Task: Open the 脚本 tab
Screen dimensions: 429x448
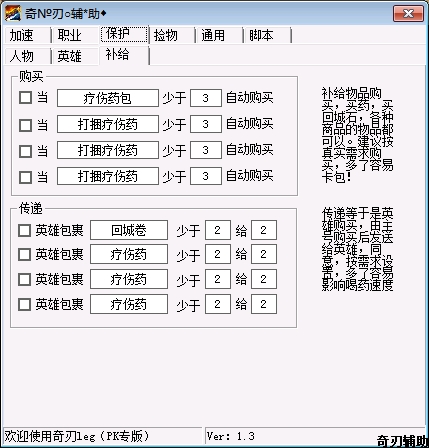Action: pos(267,35)
